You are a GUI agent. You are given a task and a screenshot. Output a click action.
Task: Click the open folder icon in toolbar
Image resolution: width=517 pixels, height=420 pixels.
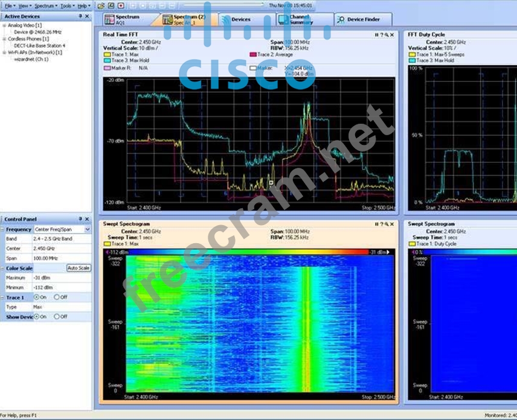pyautogui.click(x=101, y=5)
